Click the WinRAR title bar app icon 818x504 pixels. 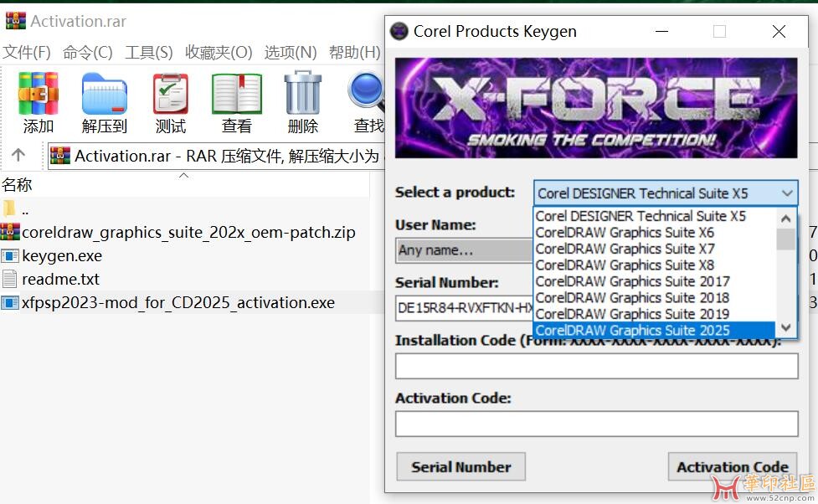pos(16,20)
